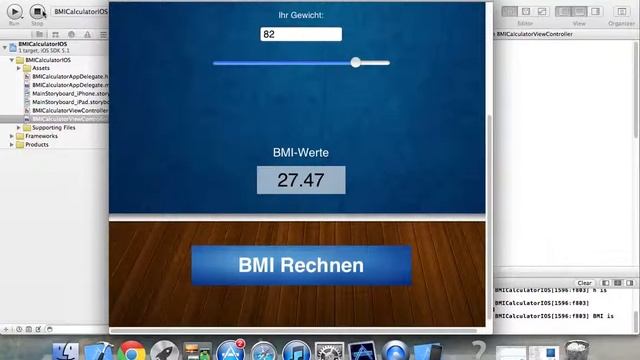Expand the Supporting Files folder
Screen dimensions: 640x360
click(19, 128)
